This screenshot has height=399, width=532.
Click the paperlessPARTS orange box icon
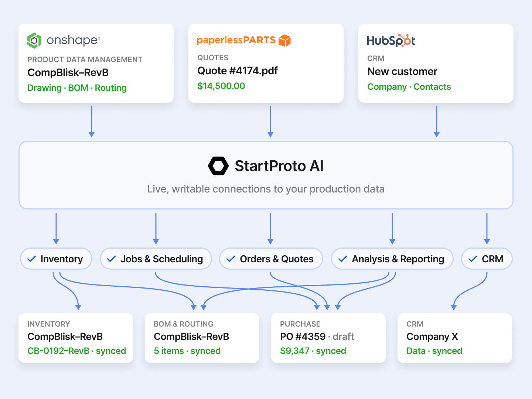(285, 40)
